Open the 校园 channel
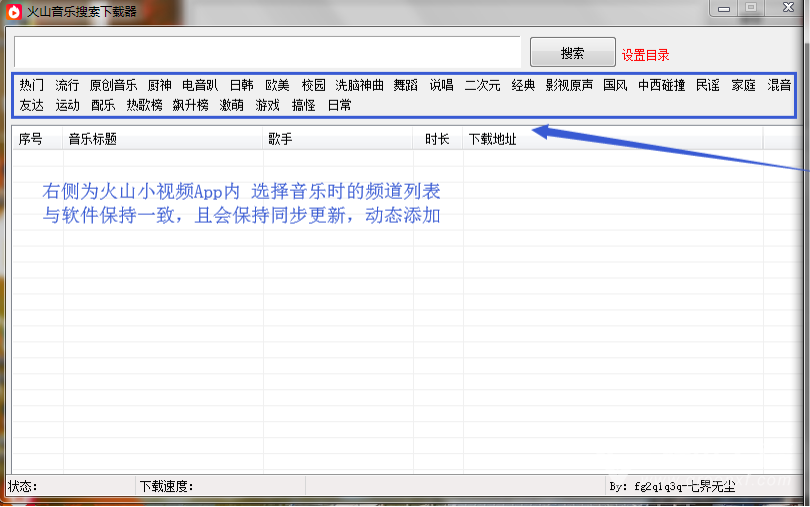 (314, 85)
